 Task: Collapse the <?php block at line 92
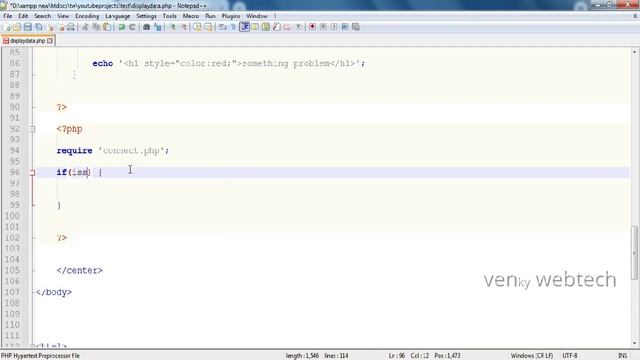[x=33, y=129]
